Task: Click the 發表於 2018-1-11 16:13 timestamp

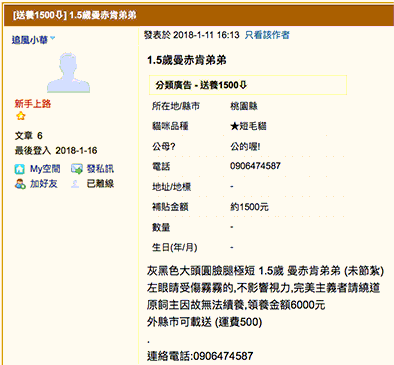Action: coord(192,35)
